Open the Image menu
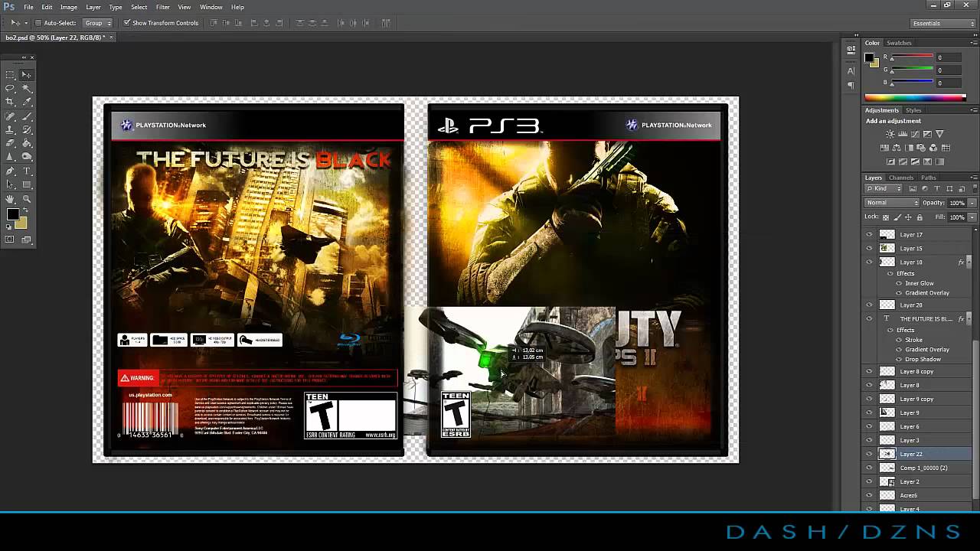 [69, 7]
